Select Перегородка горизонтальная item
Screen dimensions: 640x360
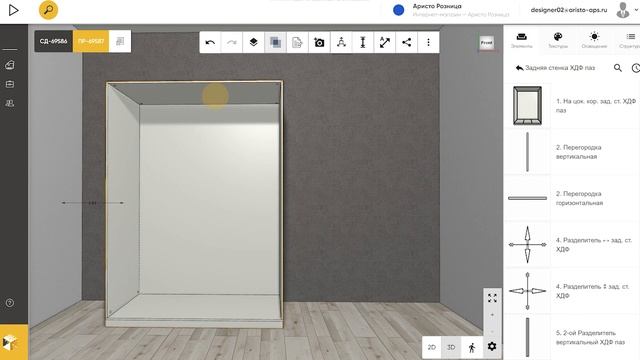(571, 198)
